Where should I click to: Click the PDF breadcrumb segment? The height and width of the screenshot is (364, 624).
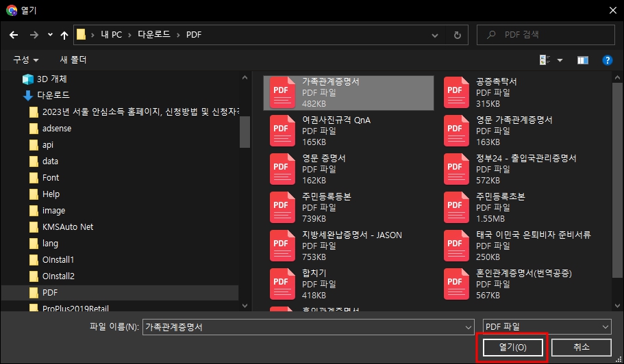click(194, 35)
